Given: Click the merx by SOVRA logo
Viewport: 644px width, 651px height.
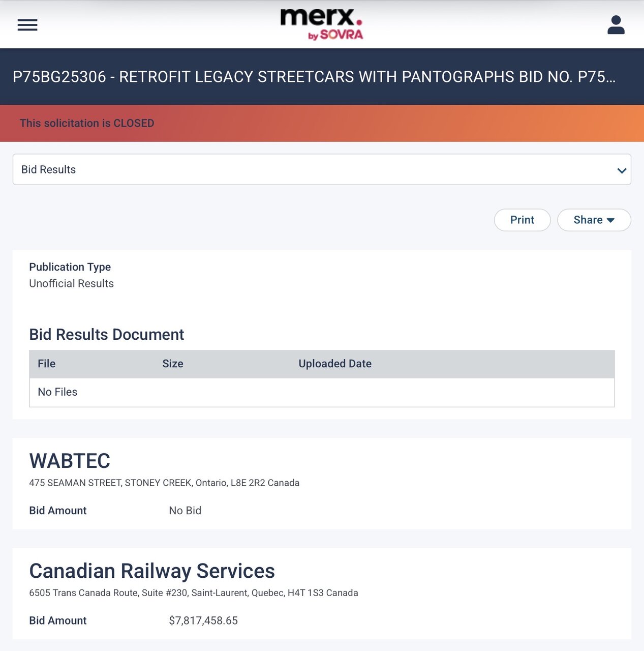Looking at the screenshot, I should tap(322, 24).
